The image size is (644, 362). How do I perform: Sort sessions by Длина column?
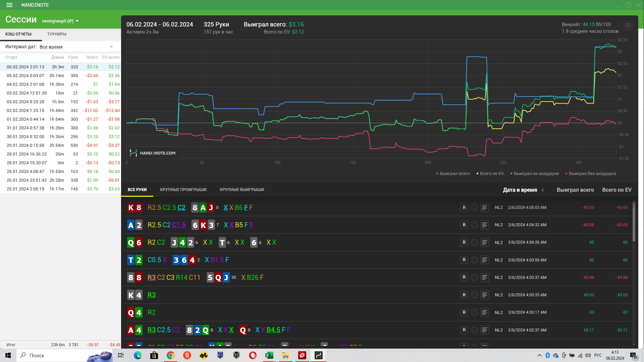[57, 57]
